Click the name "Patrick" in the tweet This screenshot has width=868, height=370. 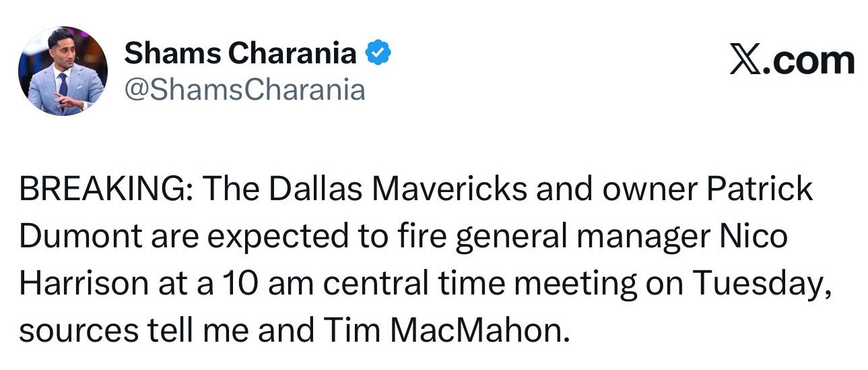tap(760, 191)
